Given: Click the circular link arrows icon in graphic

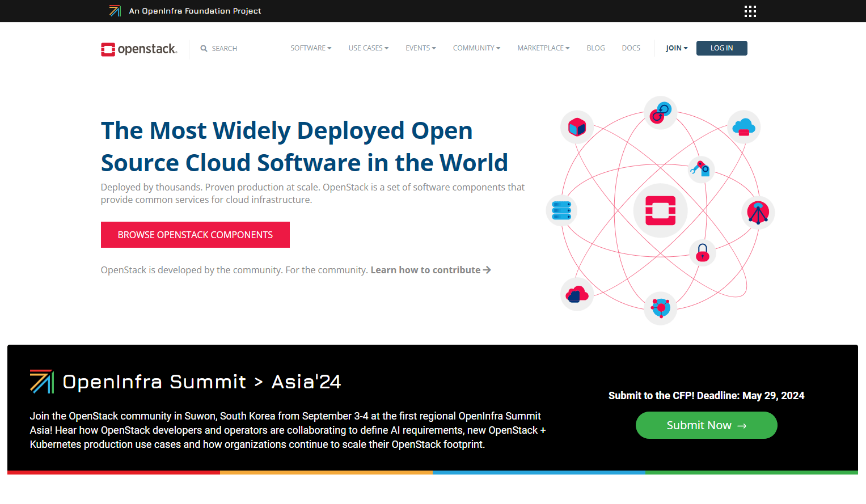Looking at the screenshot, I should 660,112.
